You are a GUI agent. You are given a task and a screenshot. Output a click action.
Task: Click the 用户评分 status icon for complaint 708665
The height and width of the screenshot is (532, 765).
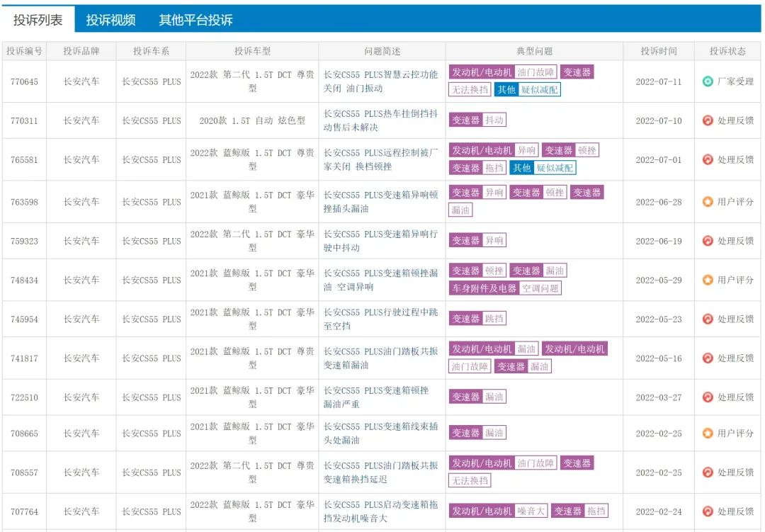coord(708,433)
